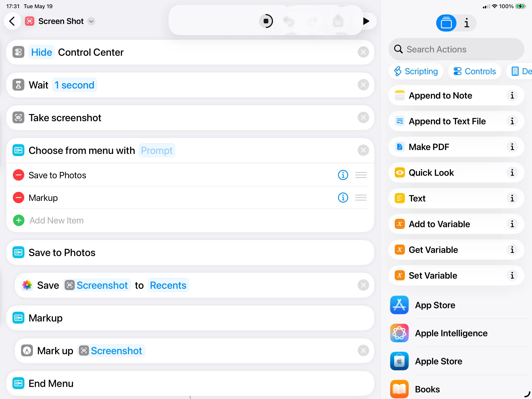The width and height of the screenshot is (532, 399).
Task: Show info for Add to Variable
Action: click(x=512, y=224)
